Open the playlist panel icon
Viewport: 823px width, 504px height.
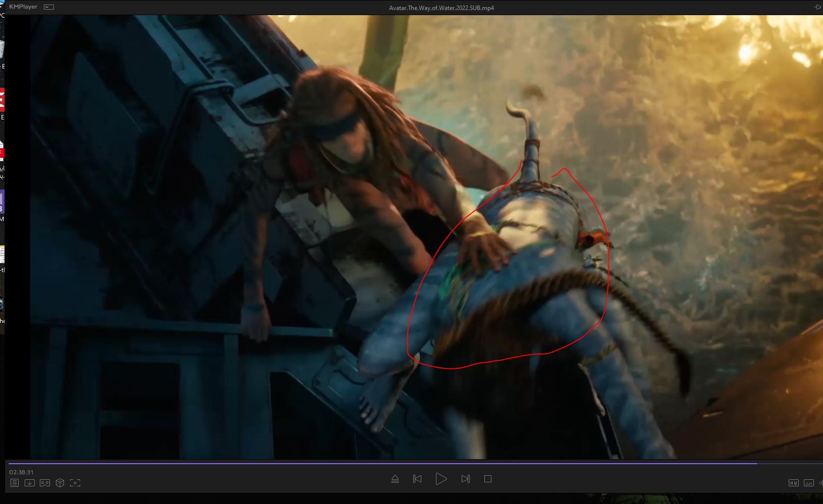15,483
